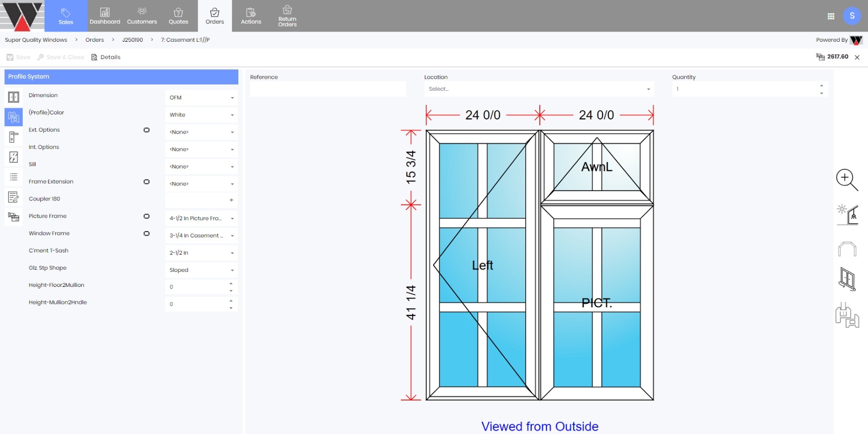868x434 pixels.
Task: Open the apps grid icon
Action: pos(831,16)
